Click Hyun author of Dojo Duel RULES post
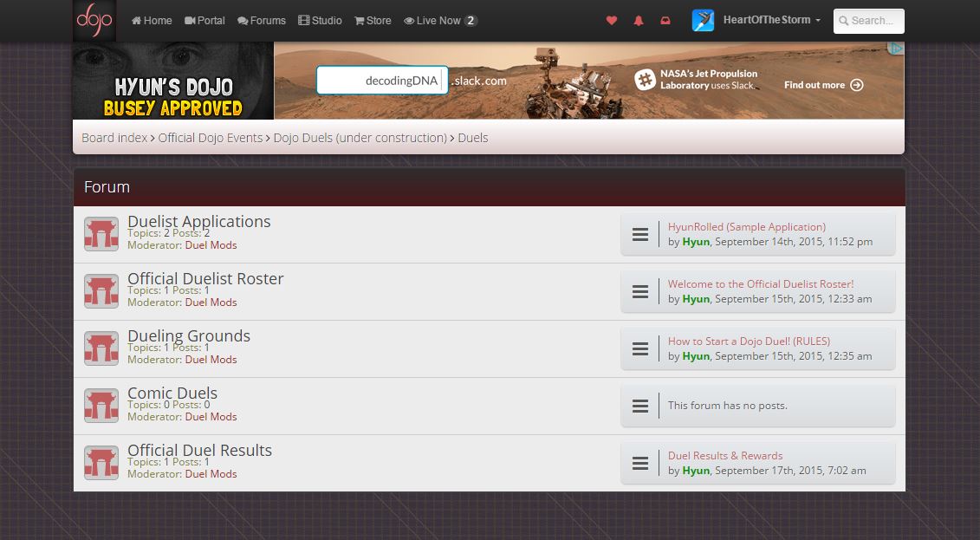 click(x=696, y=356)
